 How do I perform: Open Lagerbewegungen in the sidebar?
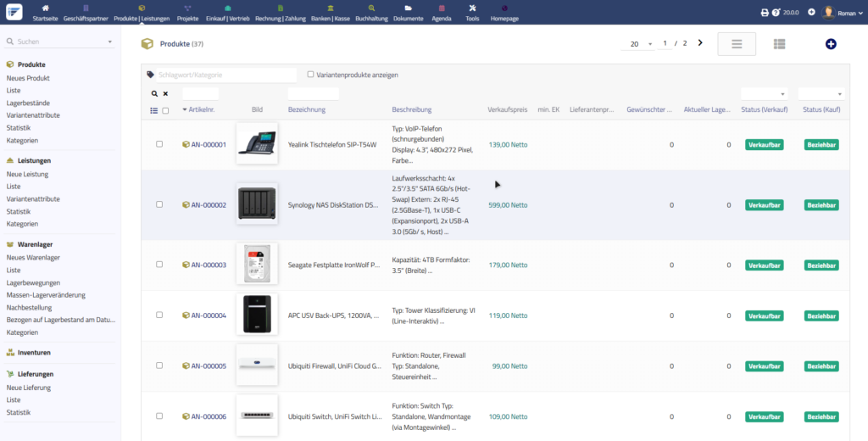pos(33,282)
